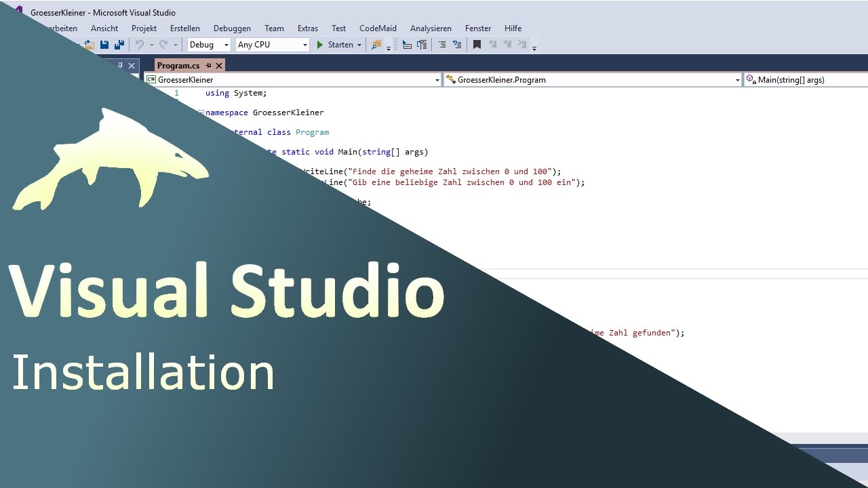Click the Redo arrow icon
Viewport: 868px width, 488px height.
pyautogui.click(x=163, y=45)
